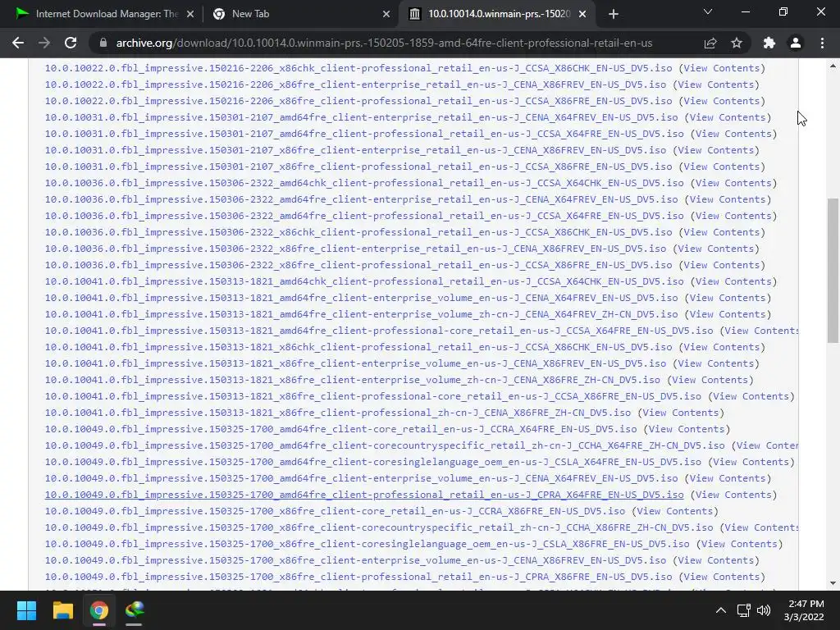Screen dimensions: 840x630
Task: Close the 10.0.10014.0.winmain-prs tab
Action: 582,14
